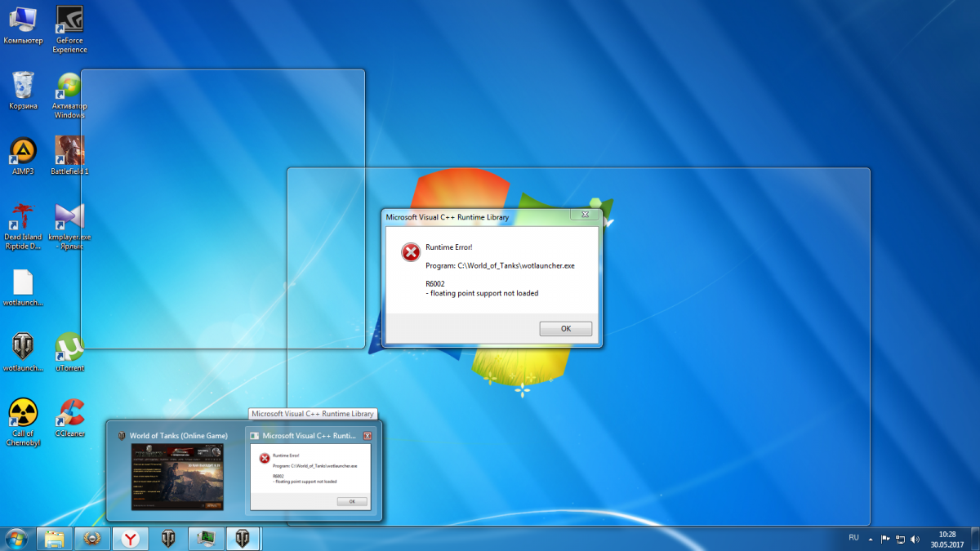Close the Visual C++ Runtime thumbnail preview
Screen dimensions: 980x551
click(x=367, y=436)
